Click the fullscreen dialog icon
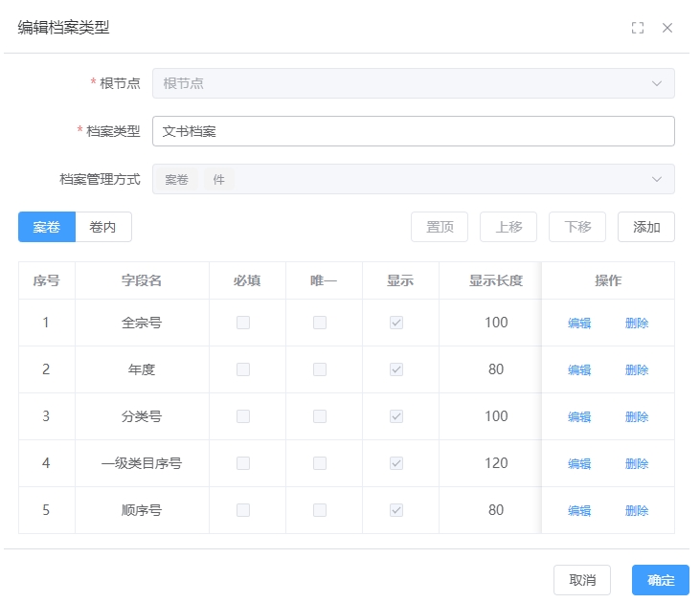This screenshot has height=603, width=700. click(x=638, y=28)
